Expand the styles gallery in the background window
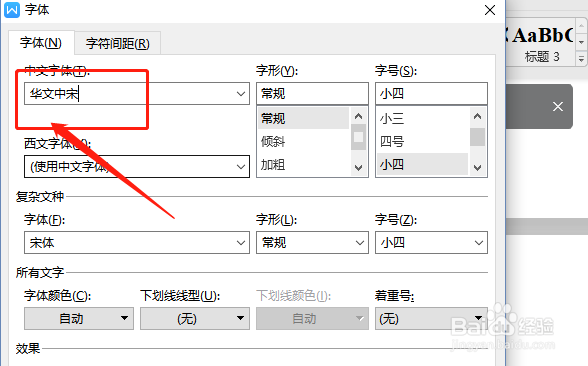The height and width of the screenshot is (366, 588). click(581, 59)
